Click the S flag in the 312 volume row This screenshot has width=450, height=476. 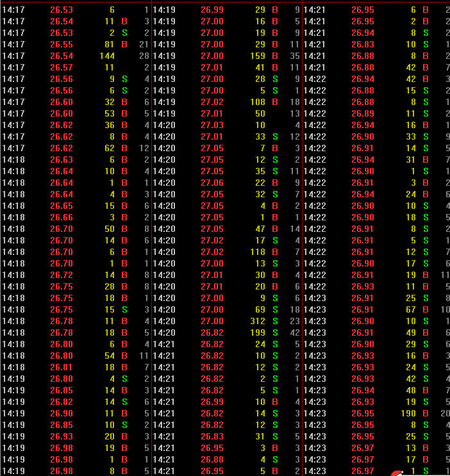point(275,321)
